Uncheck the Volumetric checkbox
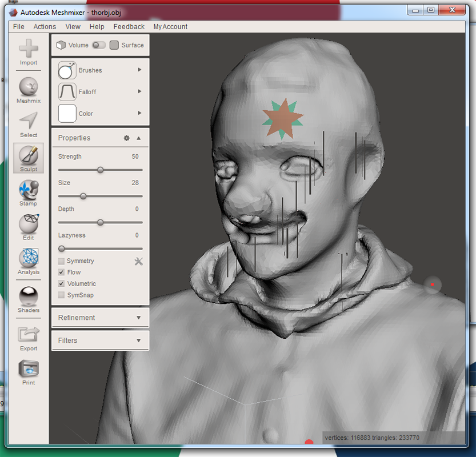The height and width of the screenshot is (457, 476). [x=61, y=284]
